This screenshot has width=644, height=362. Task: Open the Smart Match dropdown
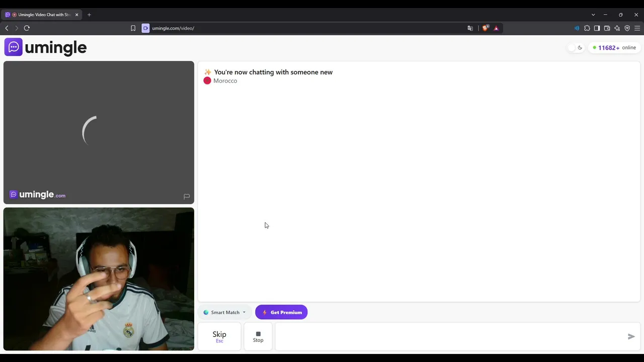224,312
